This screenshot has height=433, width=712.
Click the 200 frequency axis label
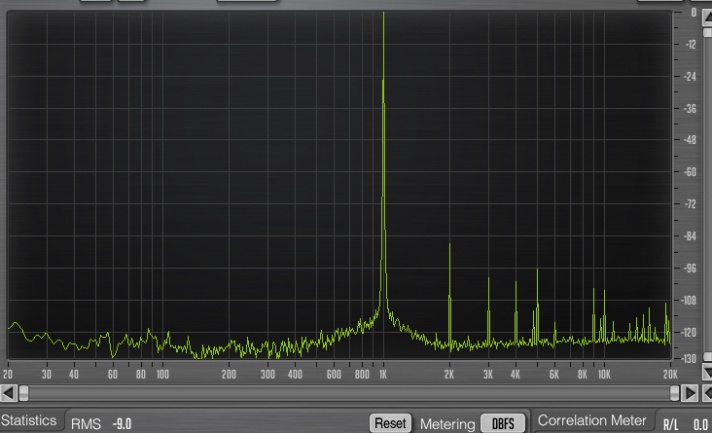(229, 374)
